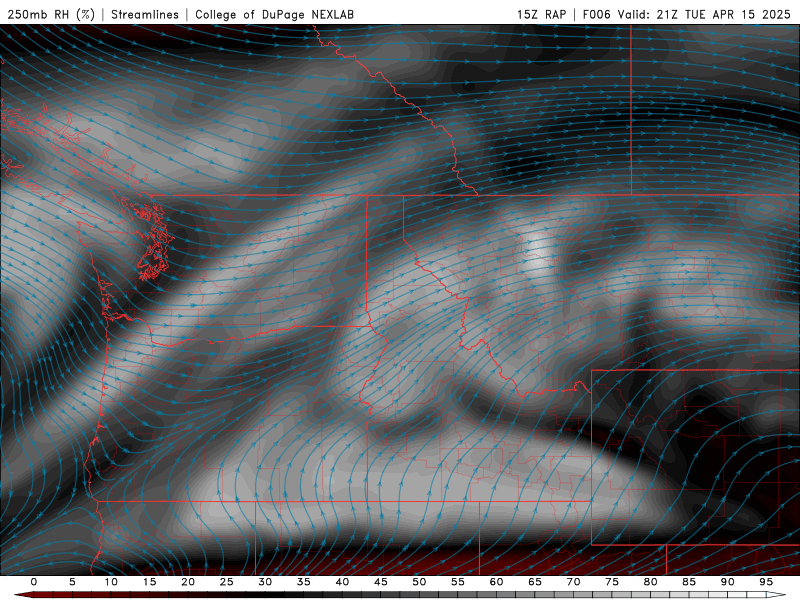Click the colorbar label '35'
Screen dimensions: 800x600
coord(304,582)
